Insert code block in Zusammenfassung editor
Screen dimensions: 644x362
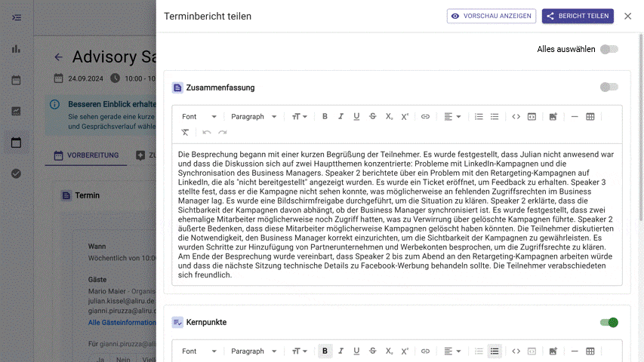(532, 117)
